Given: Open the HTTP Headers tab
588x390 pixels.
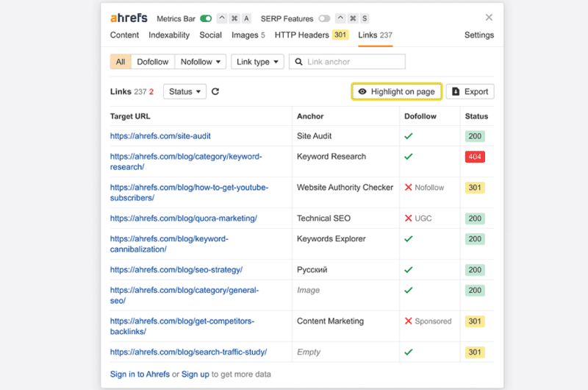Looking at the screenshot, I should click(311, 35).
